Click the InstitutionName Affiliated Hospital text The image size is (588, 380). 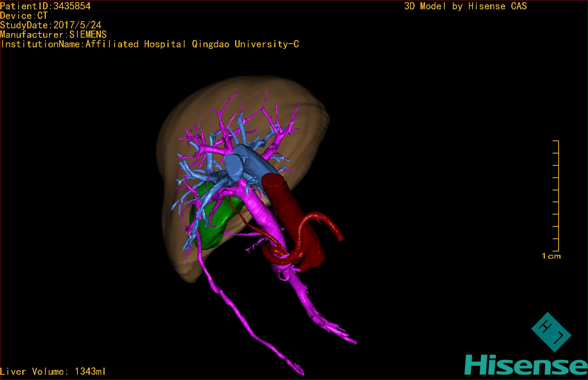[150, 44]
